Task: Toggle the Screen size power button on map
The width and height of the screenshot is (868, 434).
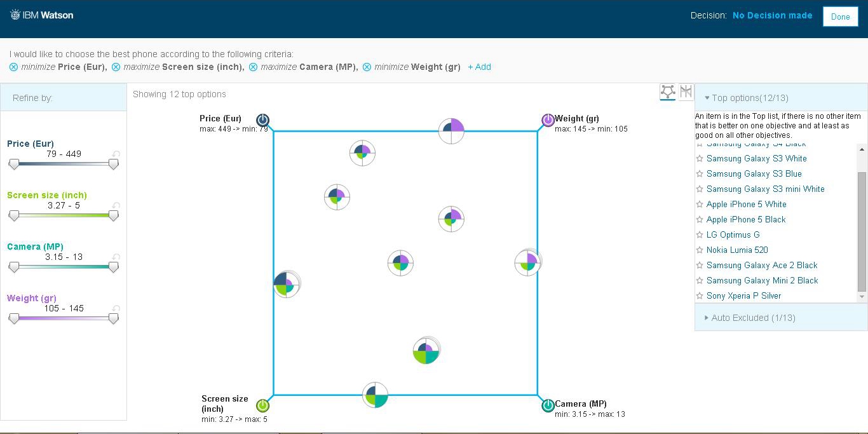Action: pyautogui.click(x=263, y=405)
